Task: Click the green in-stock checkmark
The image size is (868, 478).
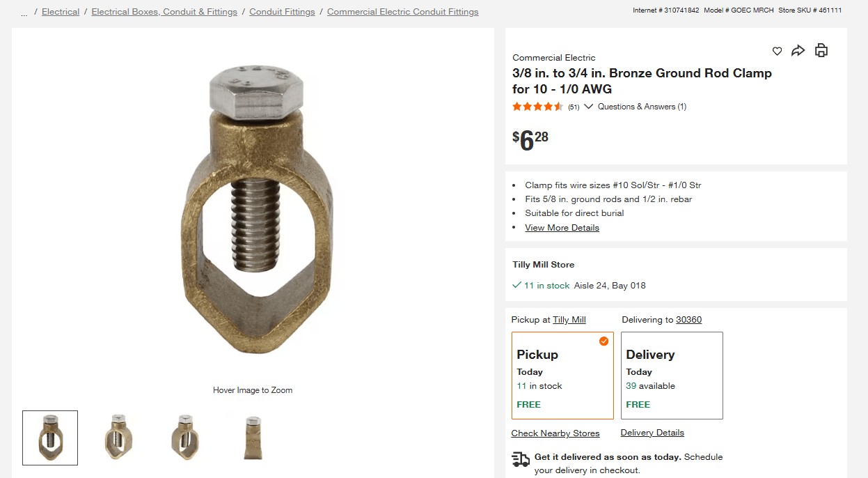Action: (x=516, y=285)
